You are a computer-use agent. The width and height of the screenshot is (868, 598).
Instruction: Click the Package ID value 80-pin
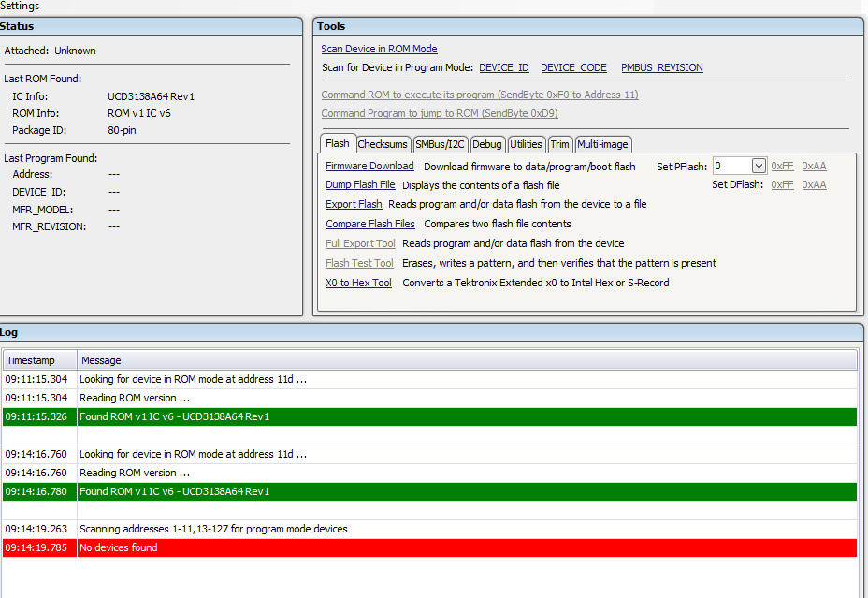[x=122, y=131]
